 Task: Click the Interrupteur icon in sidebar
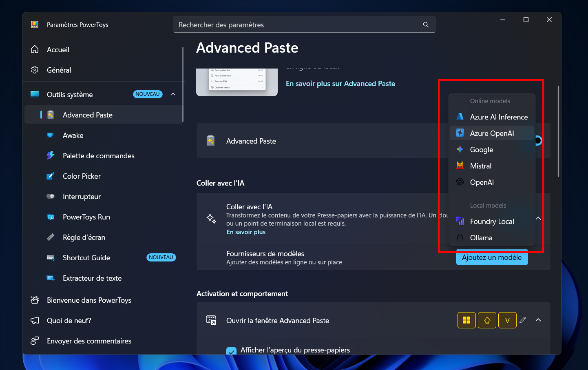tap(51, 196)
